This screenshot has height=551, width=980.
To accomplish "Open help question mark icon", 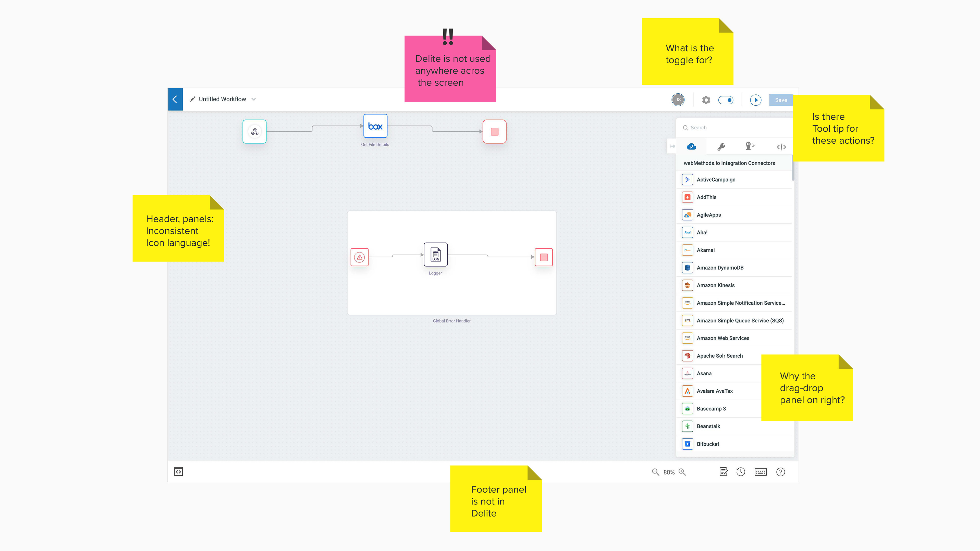I will (x=781, y=472).
